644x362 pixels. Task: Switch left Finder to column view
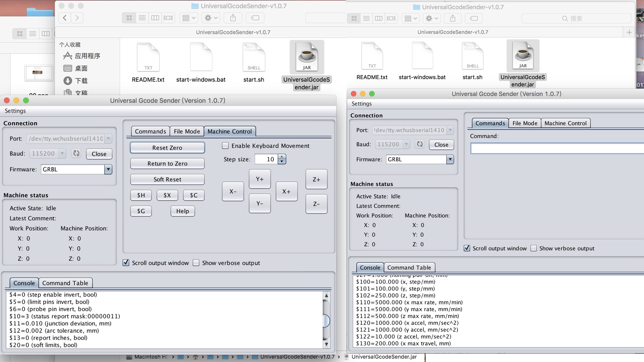click(x=155, y=18)
